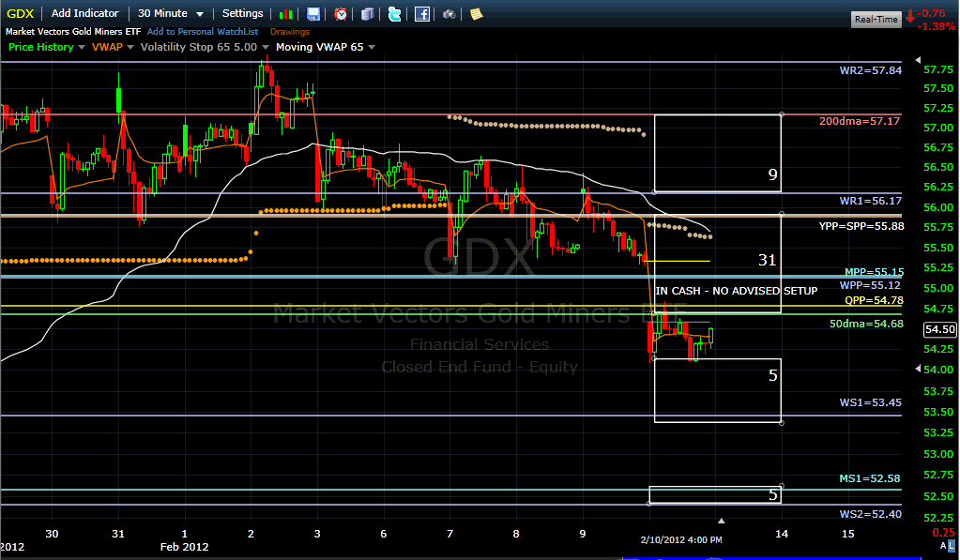Select the WS2=52.40 support label
Screen dimensions: 960x560
[x=870, y=514]
